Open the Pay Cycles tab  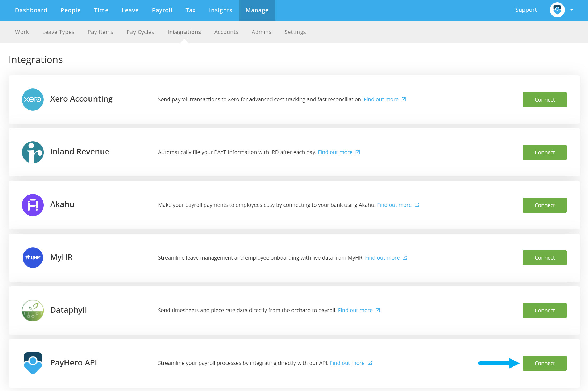[140, 32]
